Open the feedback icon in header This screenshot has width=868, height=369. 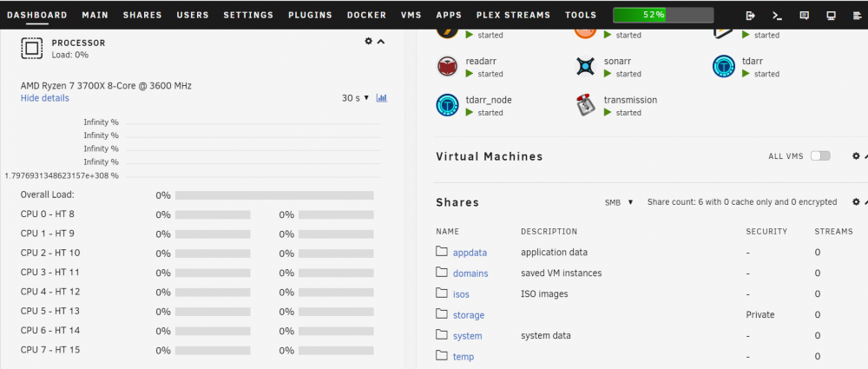[x=805, y=16]
